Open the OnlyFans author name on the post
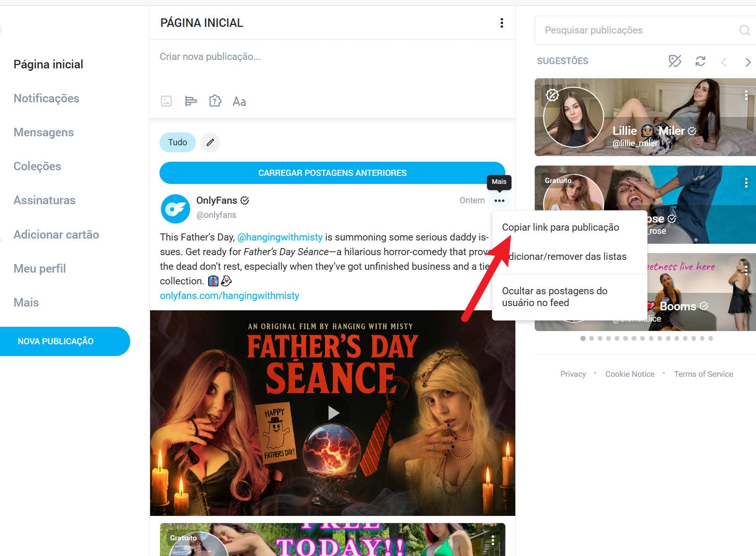The image size is (756, 556). 217,200
